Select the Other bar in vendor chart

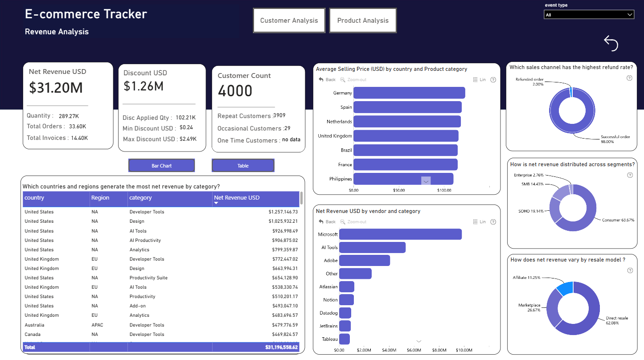[x=355, y=274]
